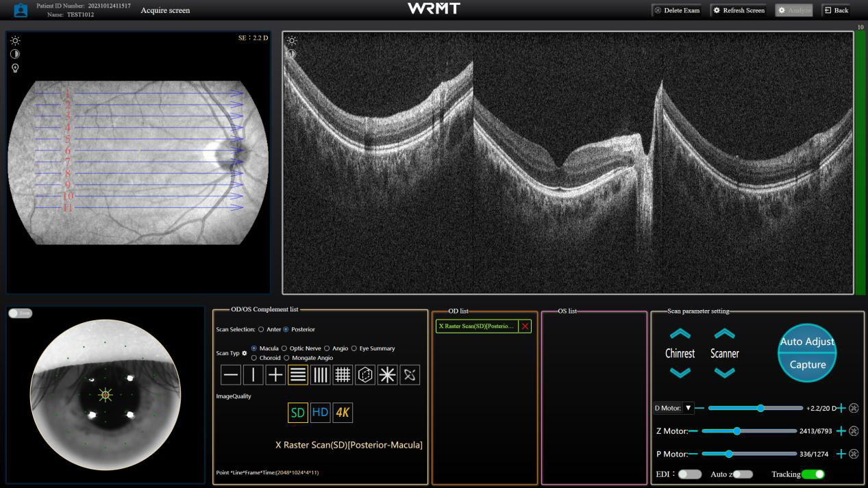Viewport: 868px width, 488px height.
Task: Choose the Anter scan selection option
Action: point(261,329)
